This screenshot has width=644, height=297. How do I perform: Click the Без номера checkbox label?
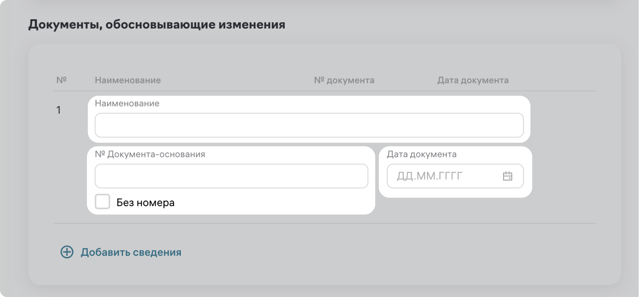(x=145, y=202)
